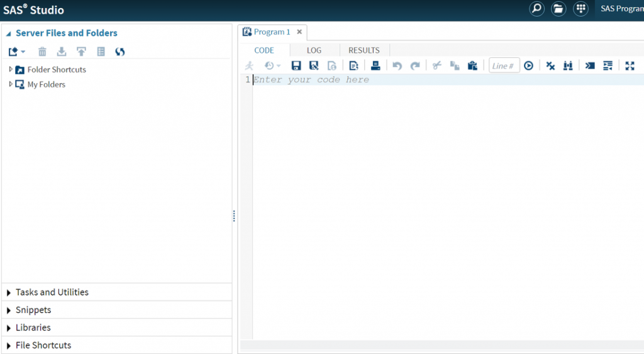The width and height of the screenshot is (644, 354).
Task: Open properties icon in Files panel
Action: [101, 52]
